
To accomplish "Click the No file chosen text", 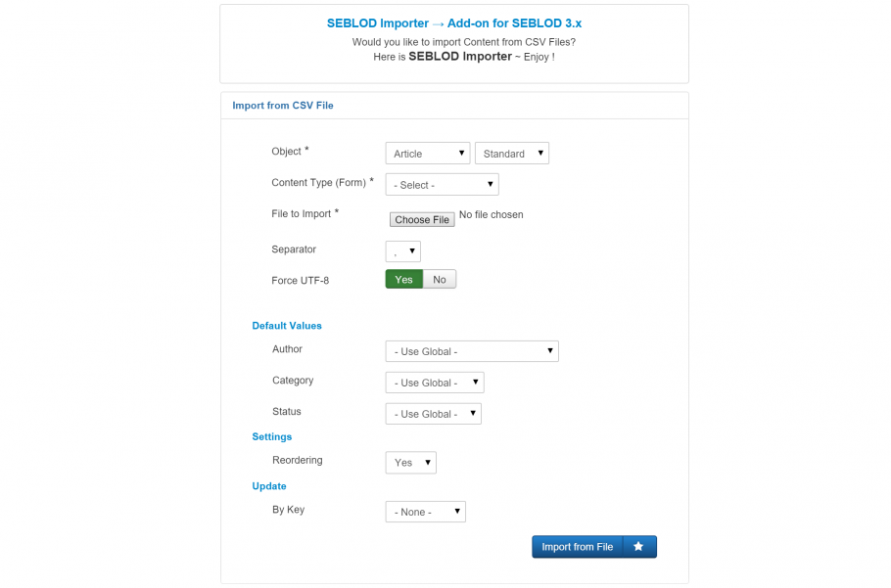I will 491,214.
